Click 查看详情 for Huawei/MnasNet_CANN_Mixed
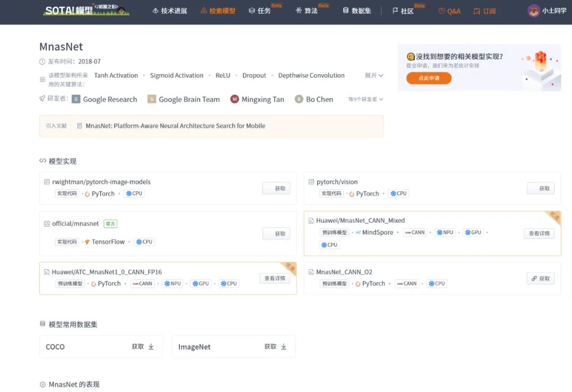This screenshot has width=572, height=392. [x=539, y=233]
